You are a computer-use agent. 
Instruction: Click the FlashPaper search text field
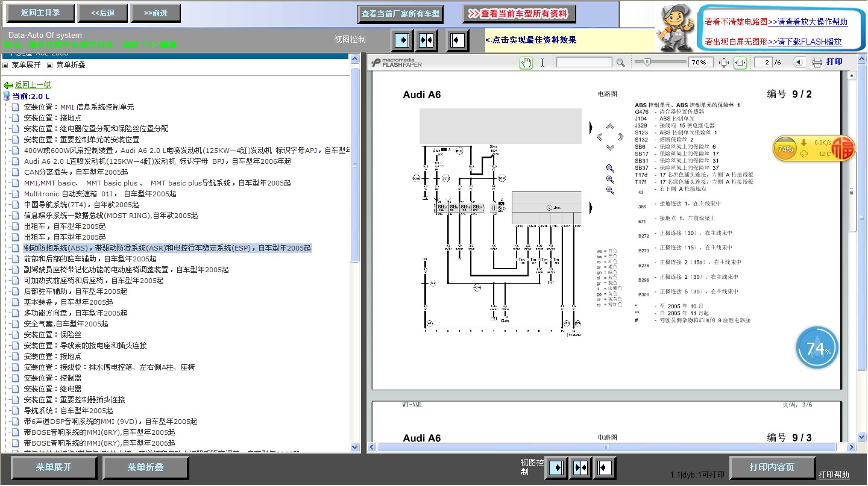584,62
